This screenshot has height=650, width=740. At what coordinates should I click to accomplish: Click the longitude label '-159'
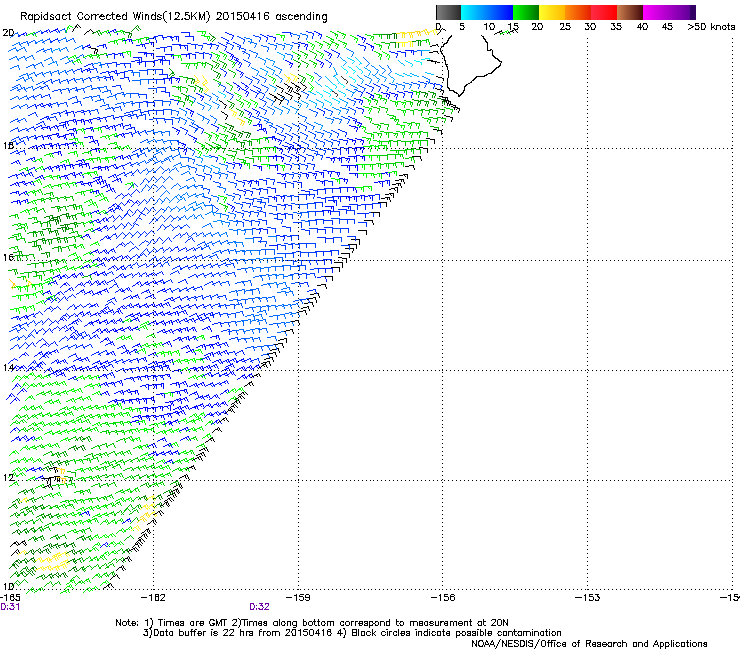[x=298, y=598]
